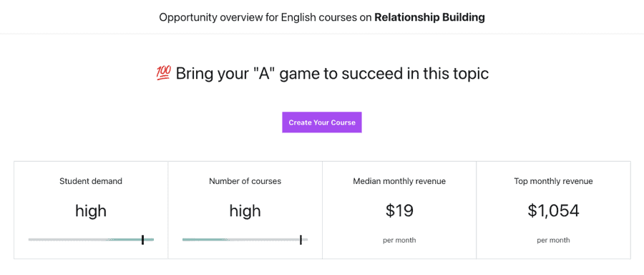The height and width of the screenshot is (275, 644).
Task: Click the 'high' value under Student demand
Action: click(91, 211)
